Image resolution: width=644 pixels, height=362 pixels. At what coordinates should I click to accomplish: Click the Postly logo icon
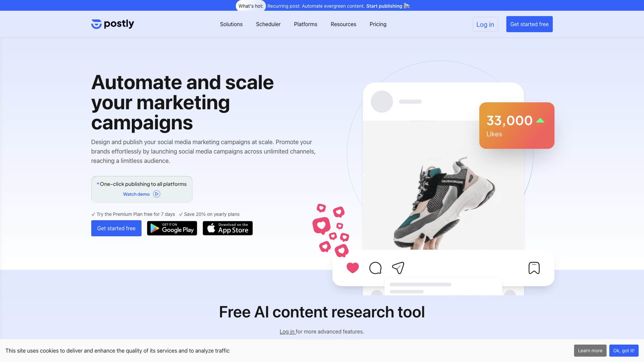coord(96,24)
